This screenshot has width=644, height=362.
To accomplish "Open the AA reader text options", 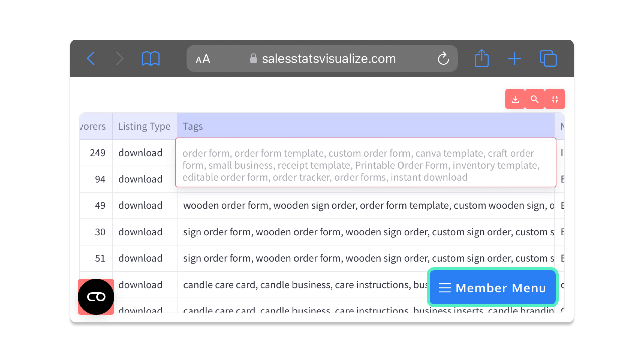I will 203,59.
